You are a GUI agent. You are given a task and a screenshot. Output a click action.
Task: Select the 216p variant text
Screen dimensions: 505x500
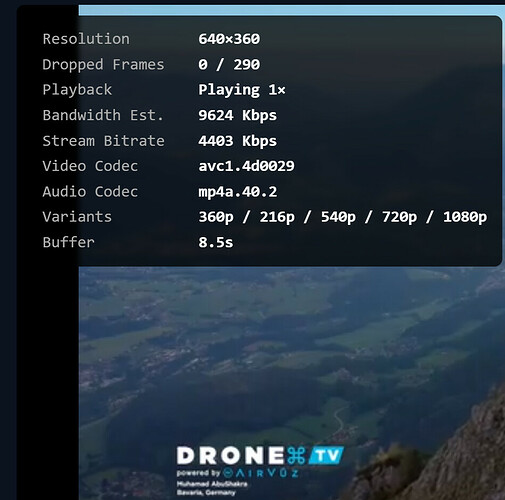coord(277,217)
